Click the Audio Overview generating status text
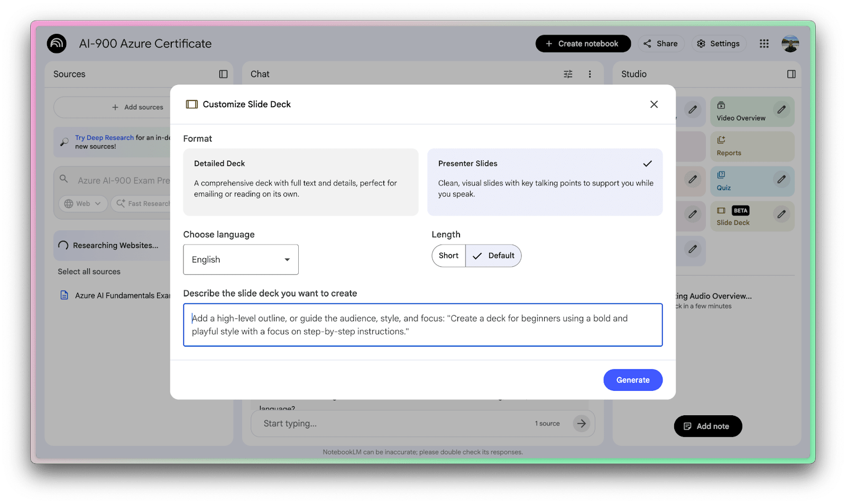Image resolution: width=846 pixels, height=504 pixels. tap(714, 296)
